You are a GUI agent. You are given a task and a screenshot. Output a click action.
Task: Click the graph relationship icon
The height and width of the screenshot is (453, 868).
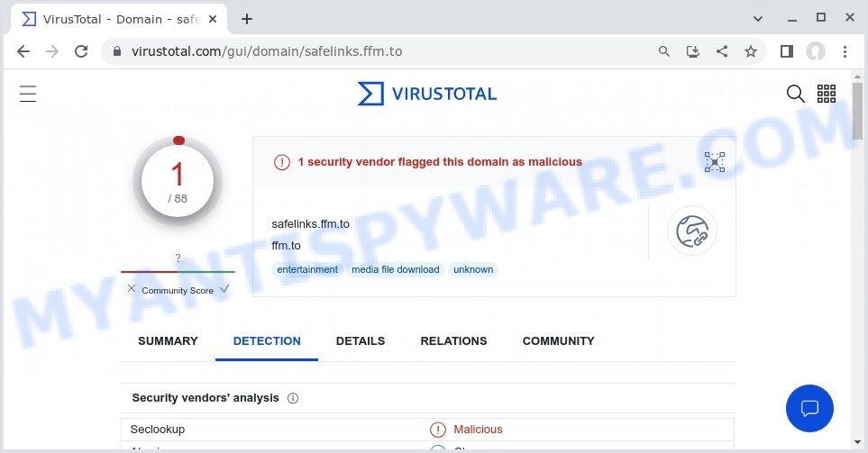pos(714,162)
